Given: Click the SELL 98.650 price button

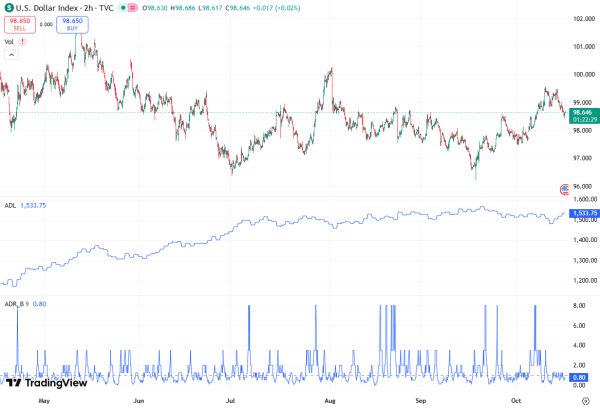Looking at the screenshot, I should point(18,24).
